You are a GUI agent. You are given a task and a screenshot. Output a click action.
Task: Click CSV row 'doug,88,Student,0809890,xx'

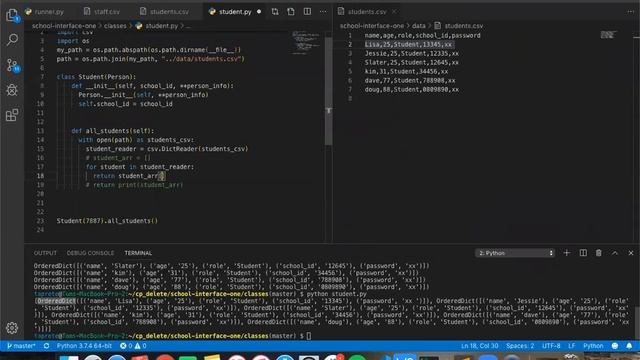[x=411, y=89]
